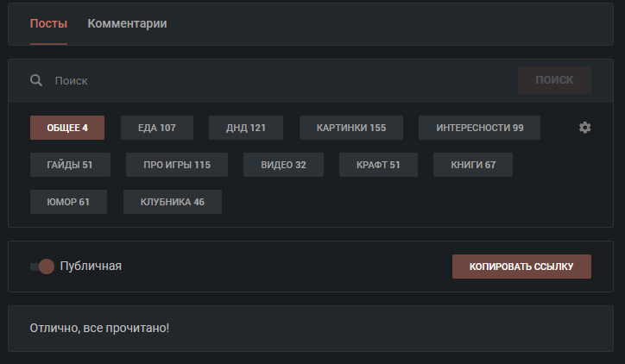This screenshot has width=625, height=364.
Task: Show the ВИДЕО 32 category
Action: [283, 165]
